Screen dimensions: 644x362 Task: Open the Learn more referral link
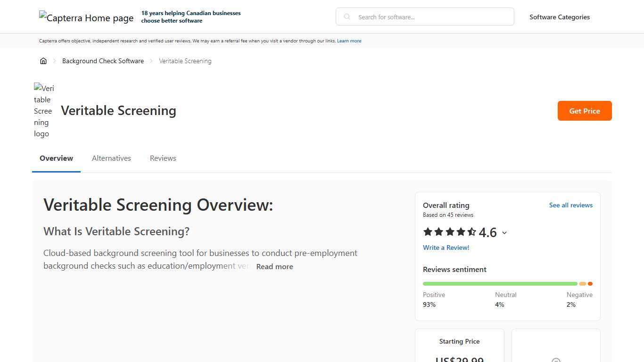tap(349, 41)
